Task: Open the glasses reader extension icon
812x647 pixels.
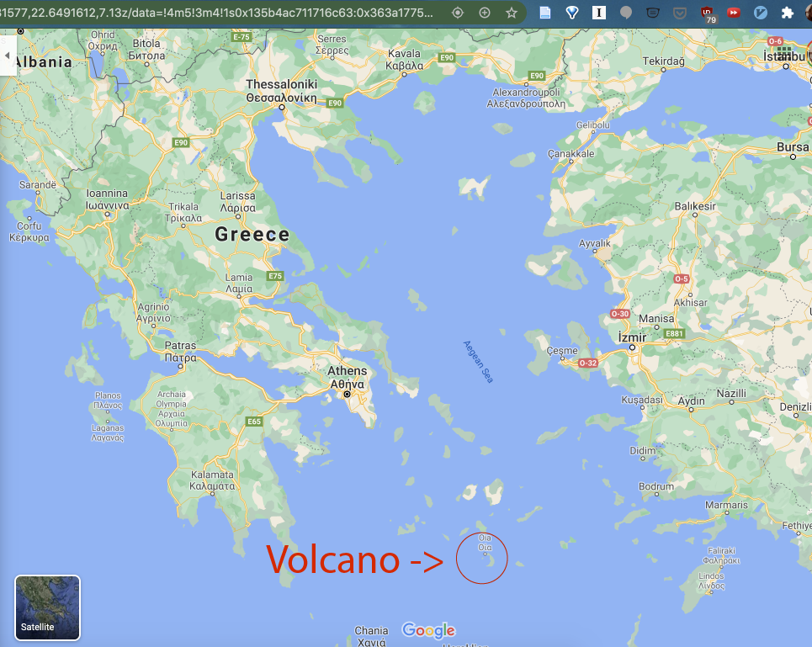Action: 652,13
